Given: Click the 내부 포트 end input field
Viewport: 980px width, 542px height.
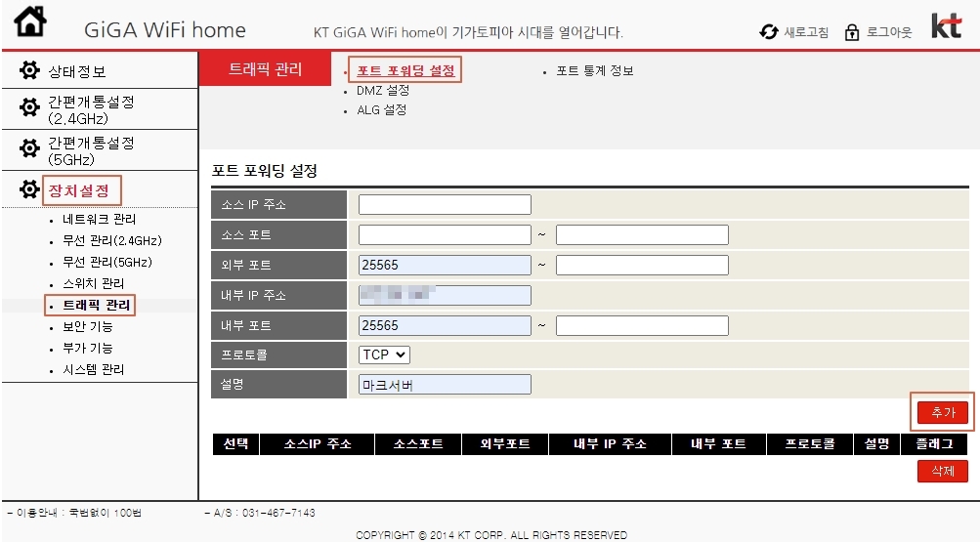Looking at the screenshot, I should point(642,325).
